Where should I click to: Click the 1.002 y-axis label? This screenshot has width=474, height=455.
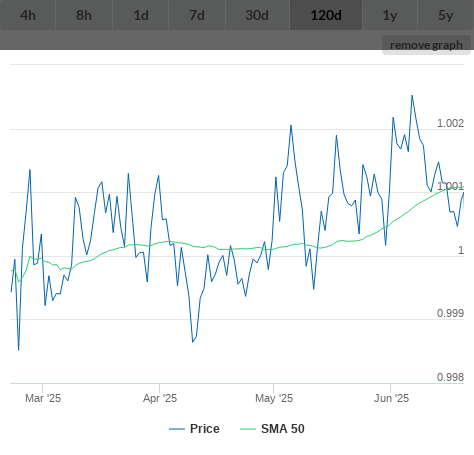tap(450, 123)
